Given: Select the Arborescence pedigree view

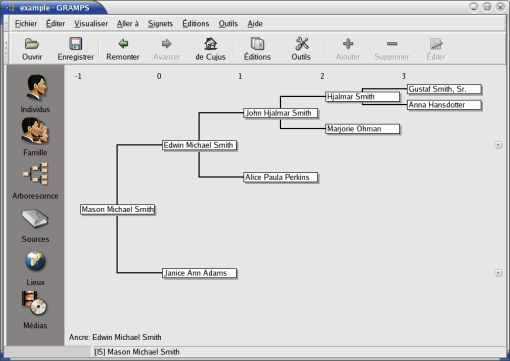Looking at the screenshot, I should [35, 181].
